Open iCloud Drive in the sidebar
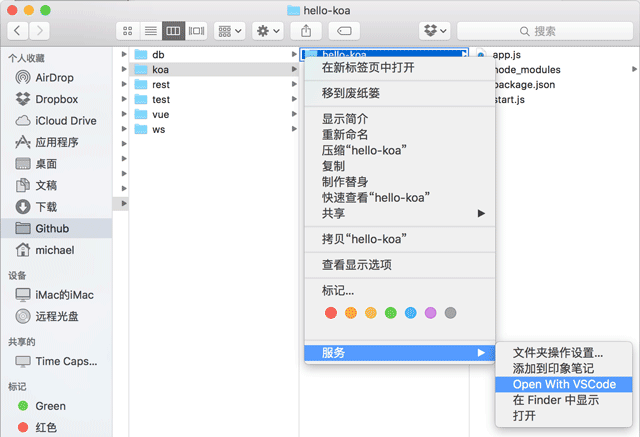 (65, 121)
